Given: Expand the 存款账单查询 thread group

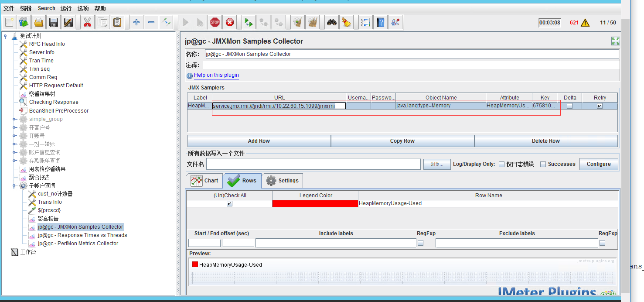Looking at the screenshot, I should point(14,161).
